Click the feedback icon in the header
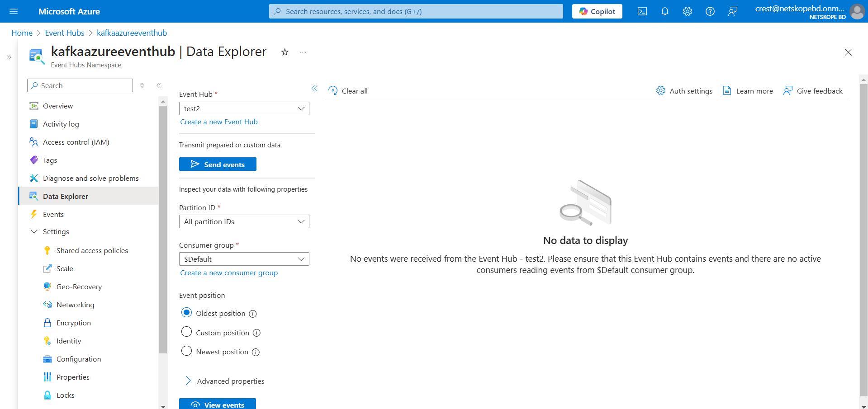 (x=733, y=11)
